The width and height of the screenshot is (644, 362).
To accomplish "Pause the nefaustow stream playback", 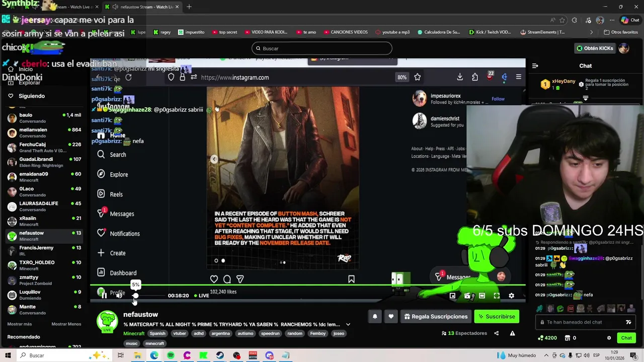I will tap(104, 295).
